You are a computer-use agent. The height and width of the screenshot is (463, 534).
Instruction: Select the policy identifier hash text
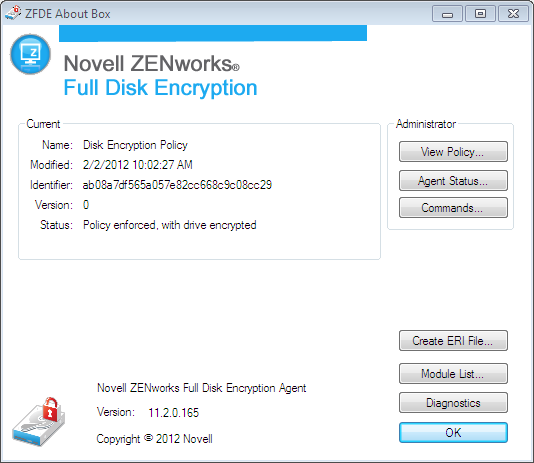(177, 185)
